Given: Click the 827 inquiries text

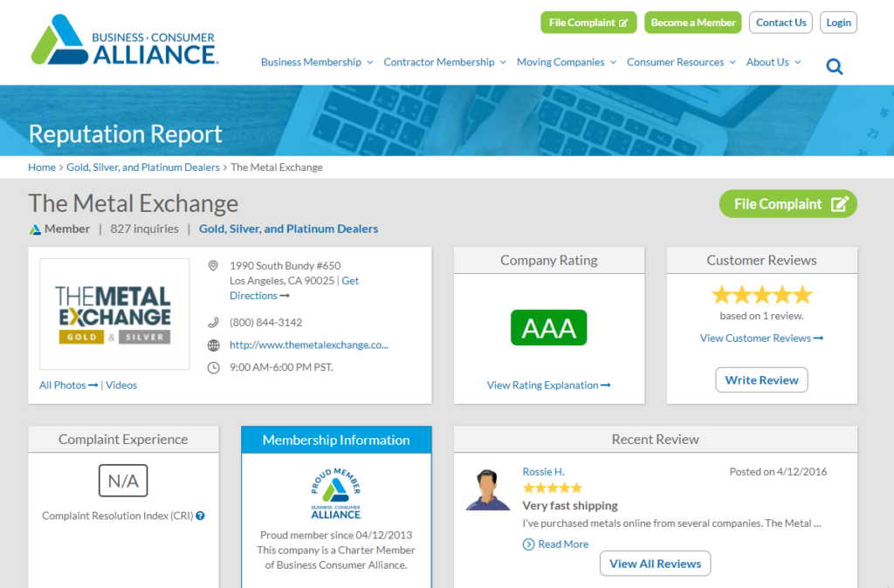Looking at the screenshot, I should click(x=144, y=229).
